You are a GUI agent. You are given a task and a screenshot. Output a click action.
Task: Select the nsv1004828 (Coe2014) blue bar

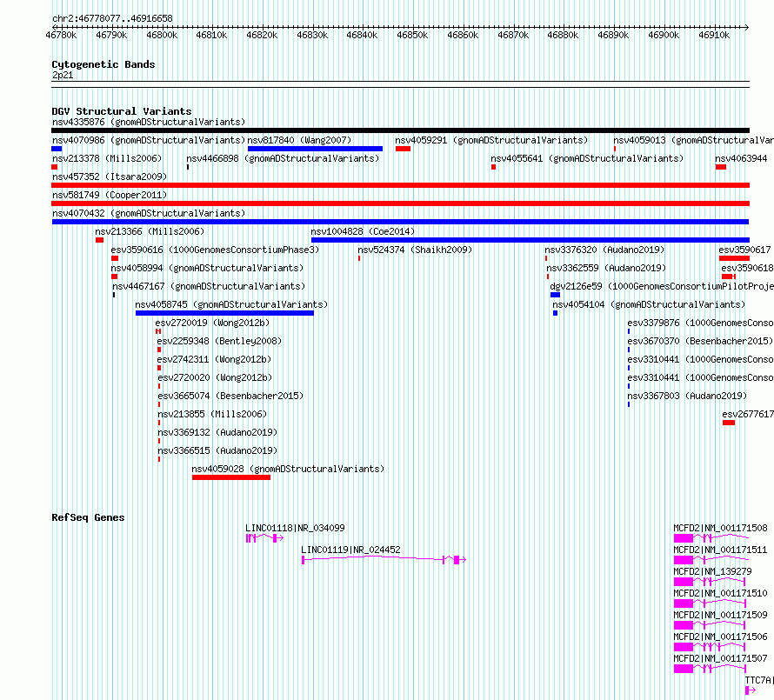point(530,240)
